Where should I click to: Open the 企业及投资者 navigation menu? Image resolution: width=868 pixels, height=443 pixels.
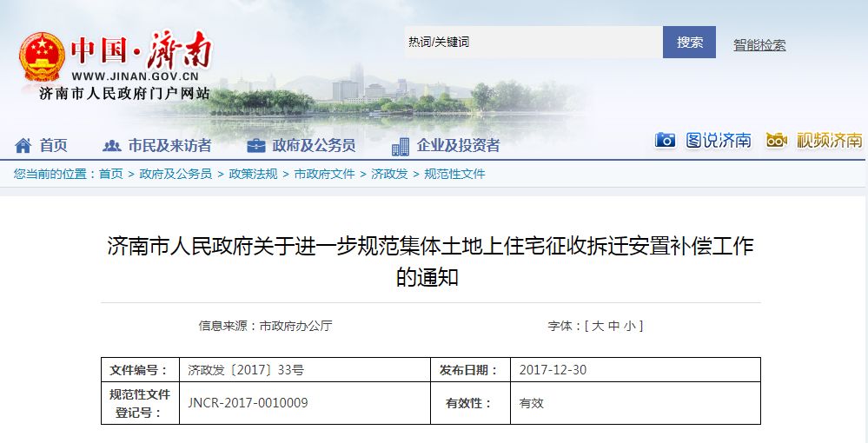tap(458, 146)
